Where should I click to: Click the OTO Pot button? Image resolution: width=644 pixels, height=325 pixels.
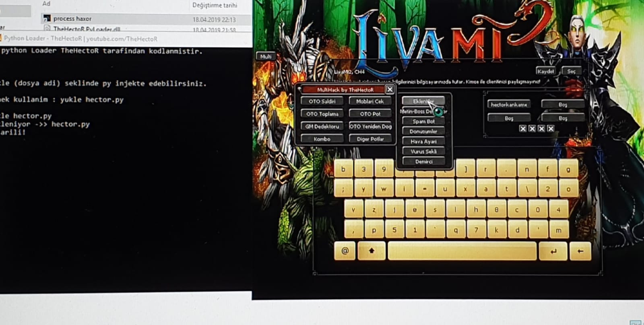click(370, 114)
